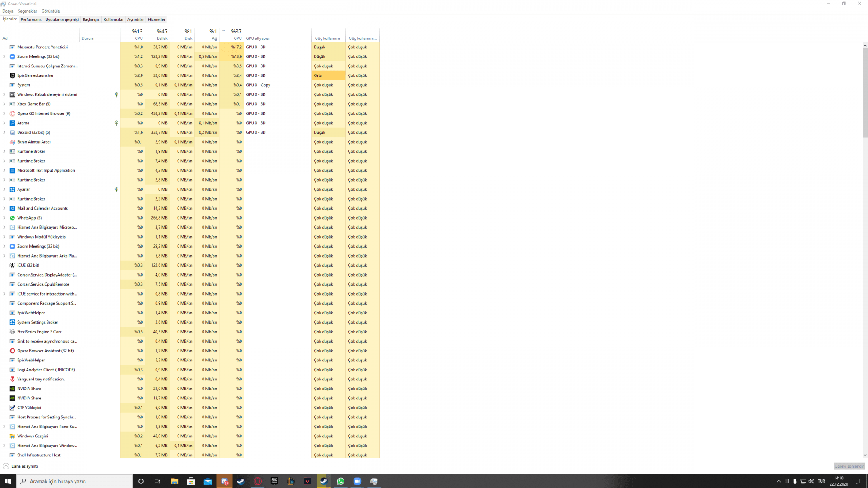868x488 pixels.
Task: Click the Görevi sonlandır button
Action: (x=849, y=466)
